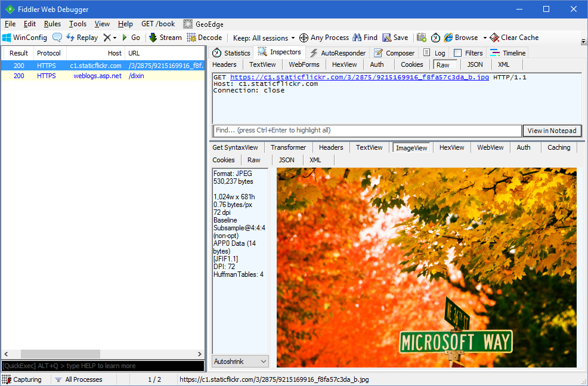Sort sessions by Result column header
The width and height of the screenshot is (588, 386).
18,53
